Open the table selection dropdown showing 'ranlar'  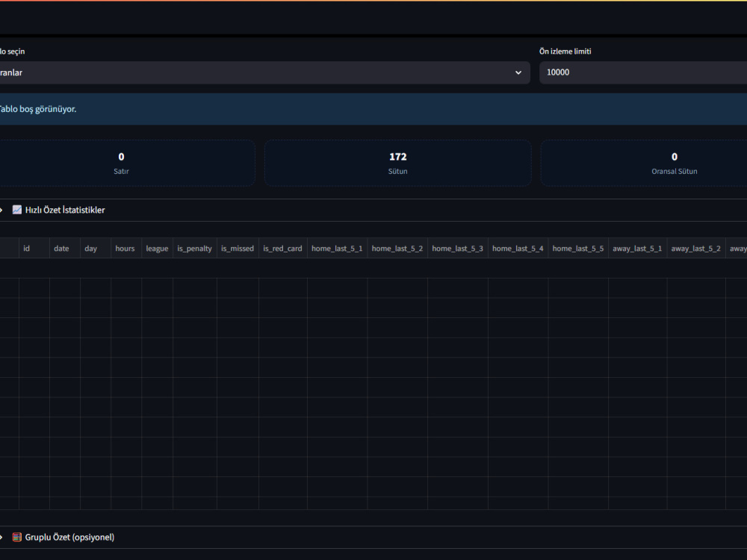click(264, 72)
